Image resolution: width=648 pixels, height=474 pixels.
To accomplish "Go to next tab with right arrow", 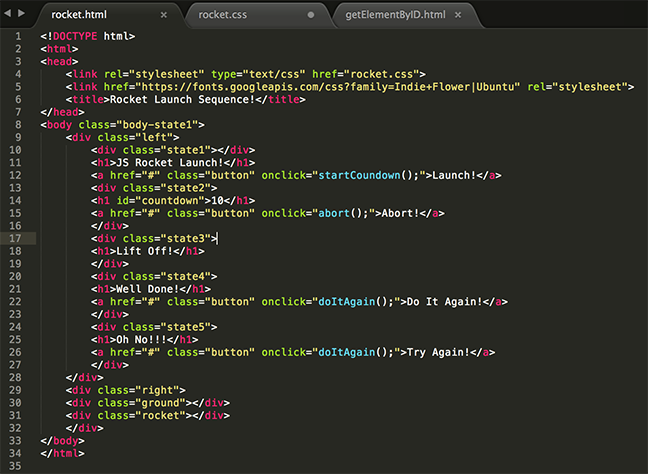I will 21,13.
